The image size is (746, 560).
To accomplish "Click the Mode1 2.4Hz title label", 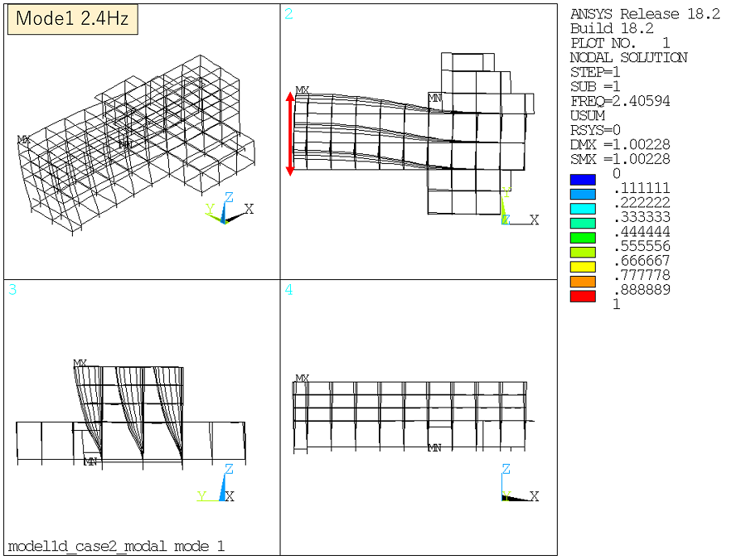I will 73,20.
